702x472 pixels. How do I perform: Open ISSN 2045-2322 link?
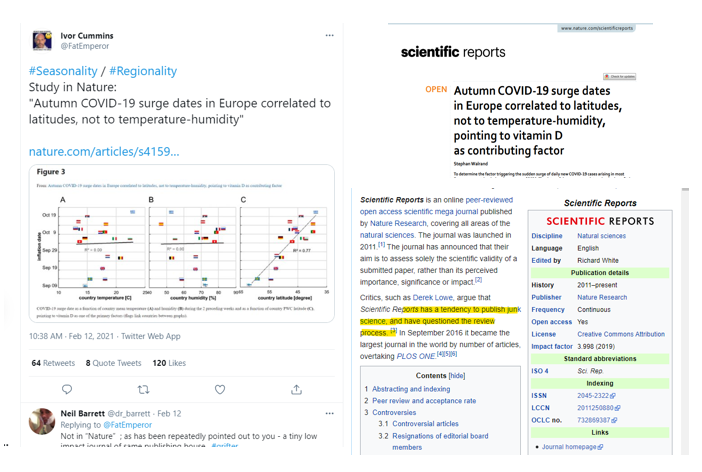click(x=593, y=396)
